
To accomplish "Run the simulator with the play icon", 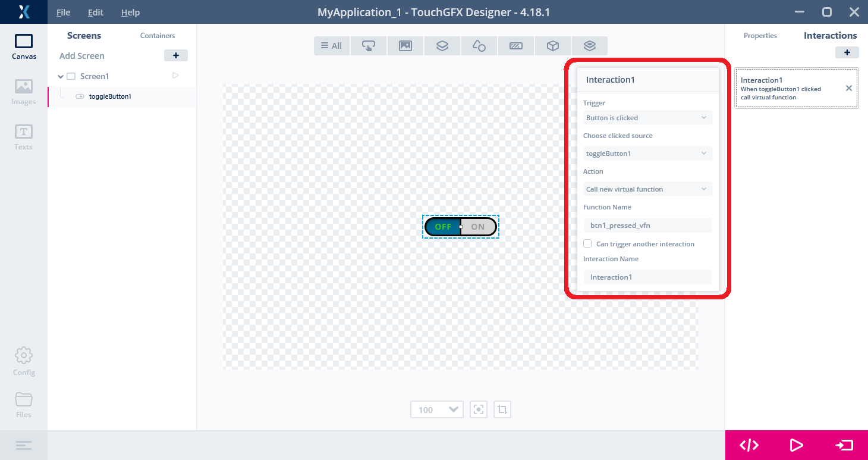I will (x=796, y=445).
